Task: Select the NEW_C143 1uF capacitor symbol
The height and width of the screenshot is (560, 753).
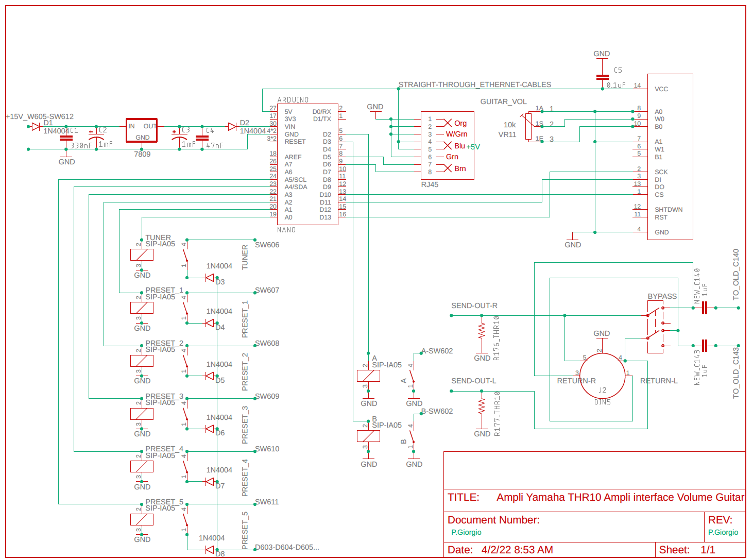Action: pos(705,346)
